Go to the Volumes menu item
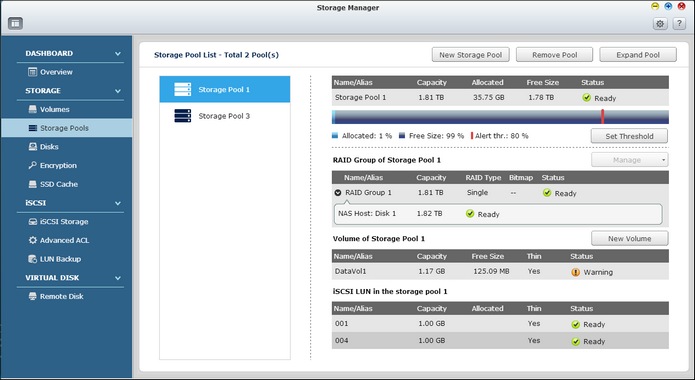The height and width of the screenshot is (380, 695). tap(55, 109)
